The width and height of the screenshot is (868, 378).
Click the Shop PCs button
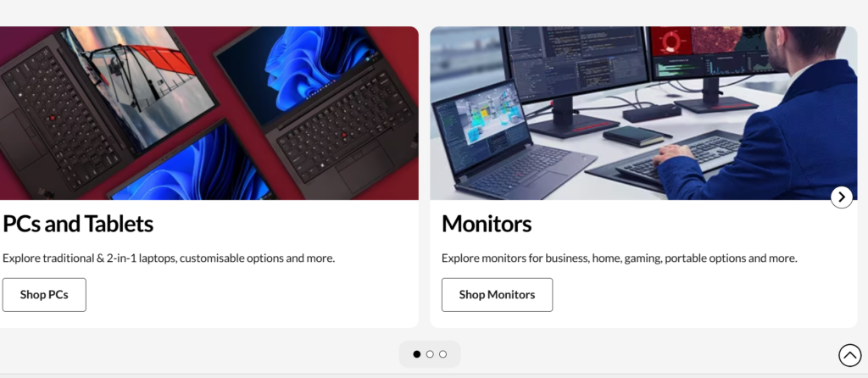44,295
